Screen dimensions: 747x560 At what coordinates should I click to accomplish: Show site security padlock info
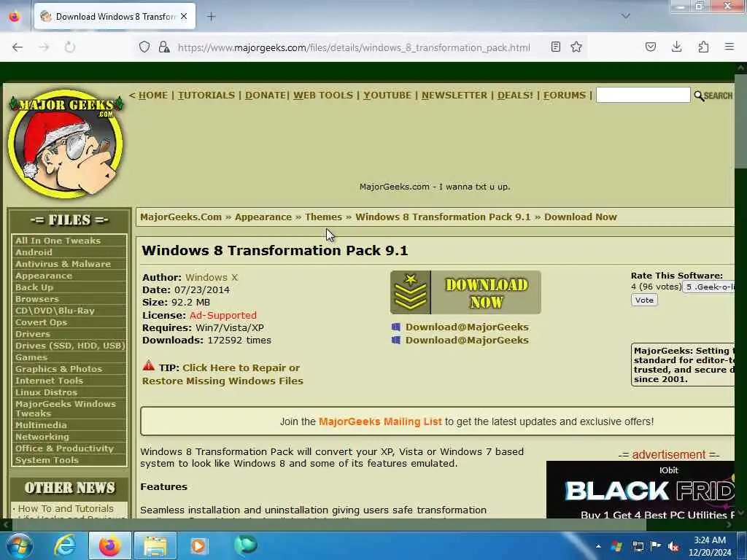pos(164,47)
